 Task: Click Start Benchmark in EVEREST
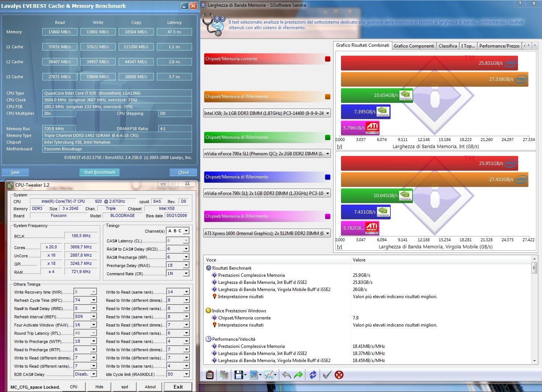click(x=100, y=172)
